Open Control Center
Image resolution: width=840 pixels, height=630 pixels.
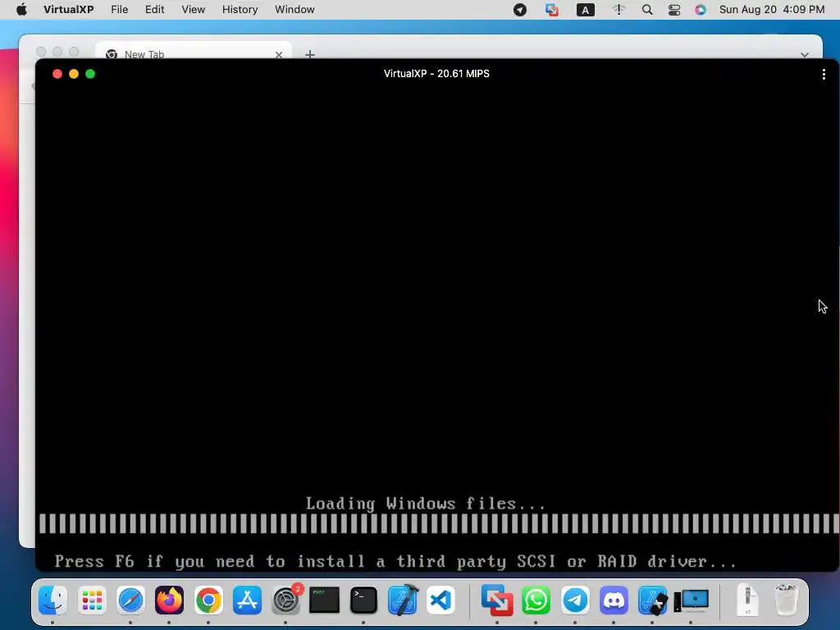[674, 10]
